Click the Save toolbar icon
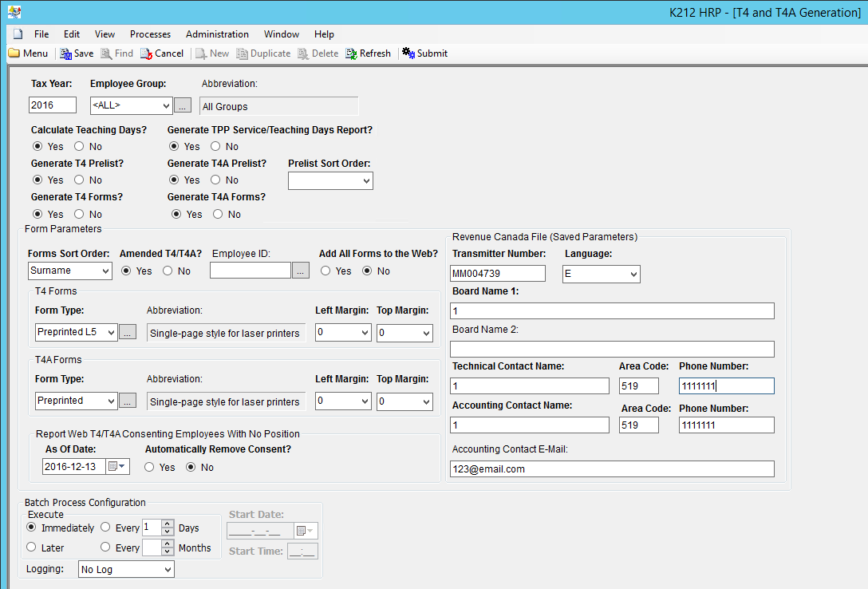Image resolution: width=868 pixels, height=589 pixels. coord(65,53)
